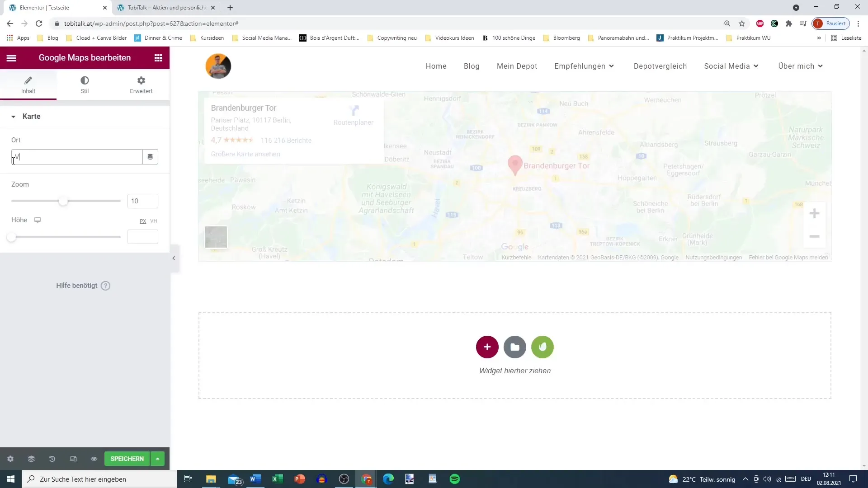This screenshot has height=488, width=868.
Task: Click map zoom in plus button
Action: coord(814,213)
